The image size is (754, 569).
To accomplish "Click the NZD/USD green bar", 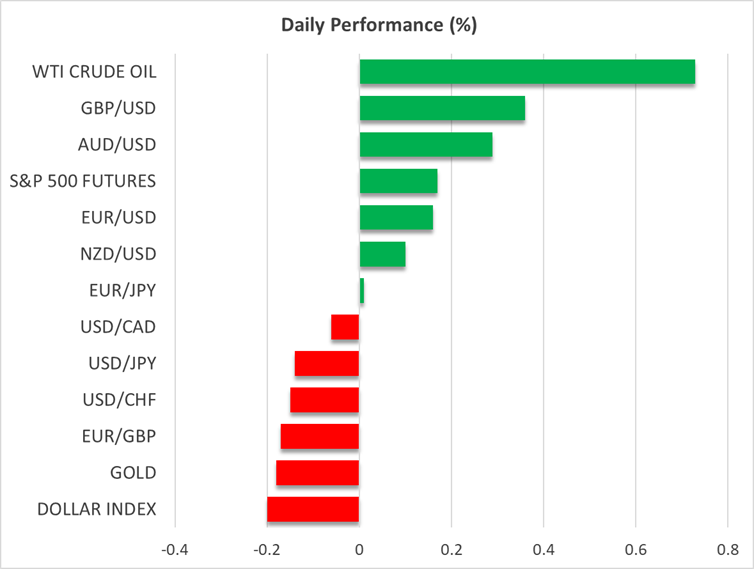I will 382,254.
